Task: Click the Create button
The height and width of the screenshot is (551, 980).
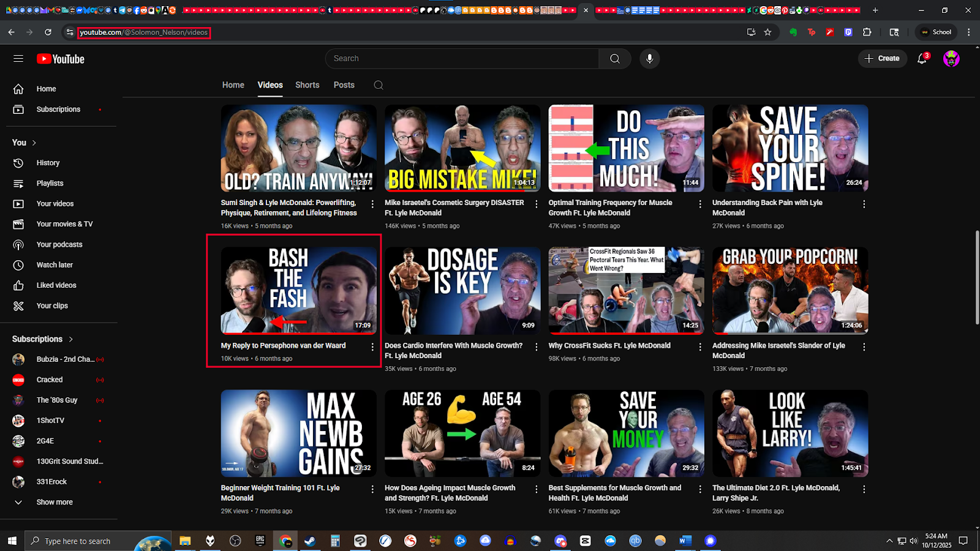Action: (x=882, y=59)
